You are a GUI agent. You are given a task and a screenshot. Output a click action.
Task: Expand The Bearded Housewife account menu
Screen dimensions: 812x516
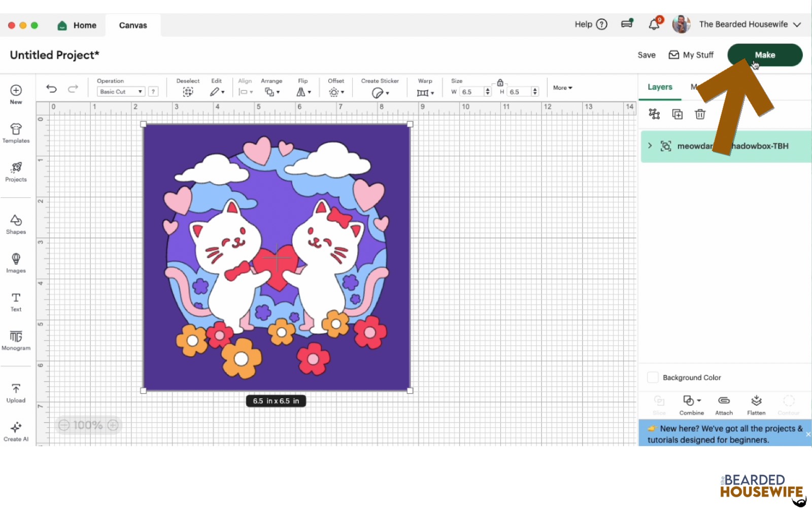[797, 24]
